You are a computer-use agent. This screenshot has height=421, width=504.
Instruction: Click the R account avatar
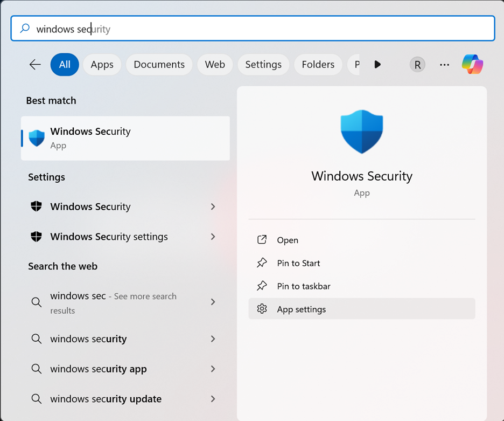tap(417, 65)
